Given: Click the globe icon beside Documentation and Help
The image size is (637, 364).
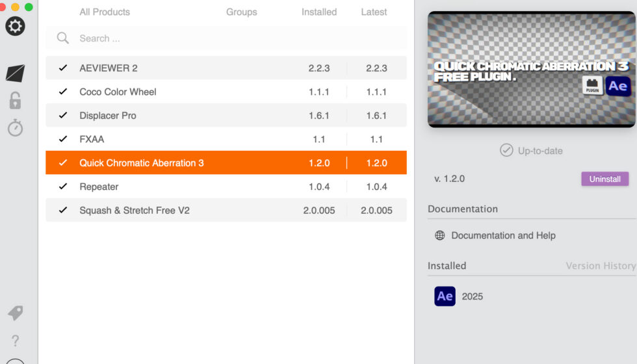Looking at the screenshot, I should 439,235.
